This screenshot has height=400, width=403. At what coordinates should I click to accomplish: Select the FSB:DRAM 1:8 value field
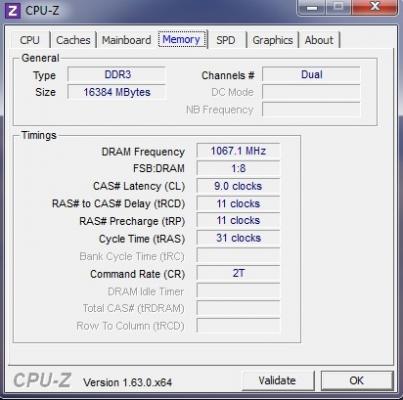click(x=238, y=168)
